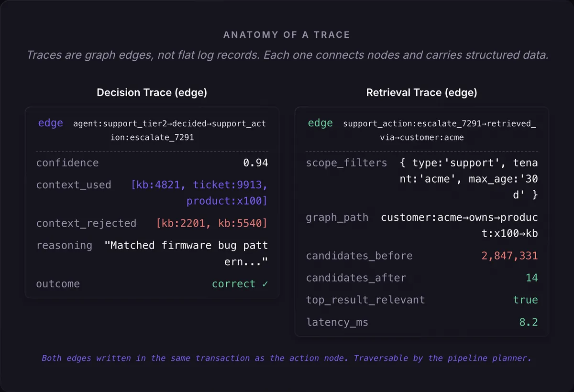Click the confidence value 0.94
This screenshot has height=392, width=574.
tap(255, 163)
